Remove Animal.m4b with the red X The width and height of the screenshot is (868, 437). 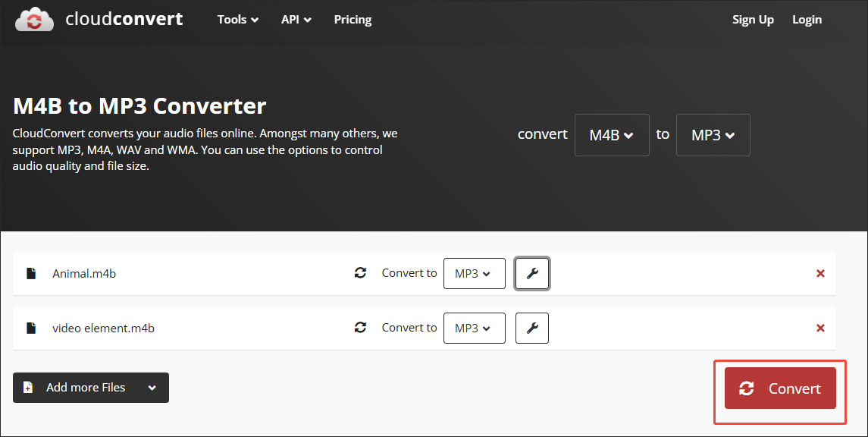click(820, 272)
